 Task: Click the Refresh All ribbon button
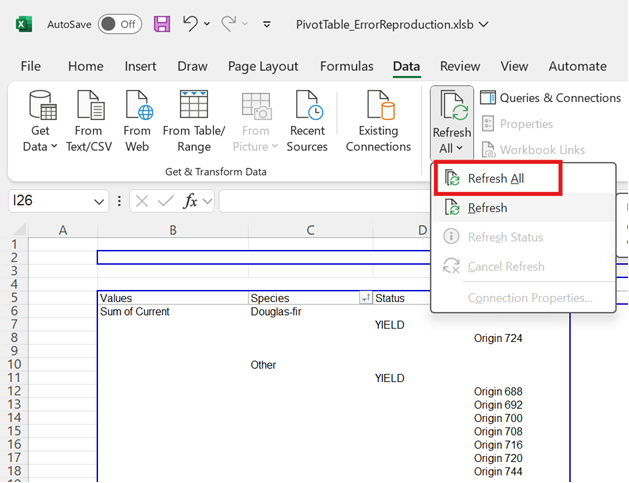tap(452, 121)
